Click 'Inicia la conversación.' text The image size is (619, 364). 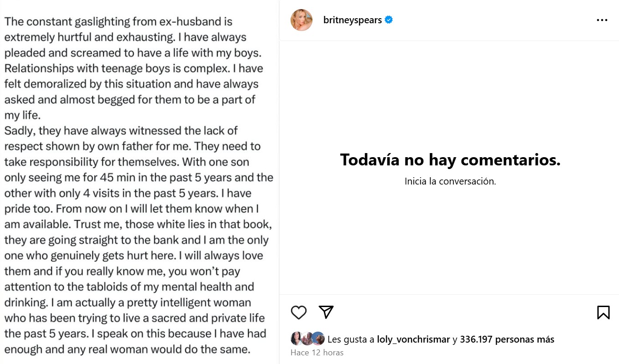(x=450, y=181)
